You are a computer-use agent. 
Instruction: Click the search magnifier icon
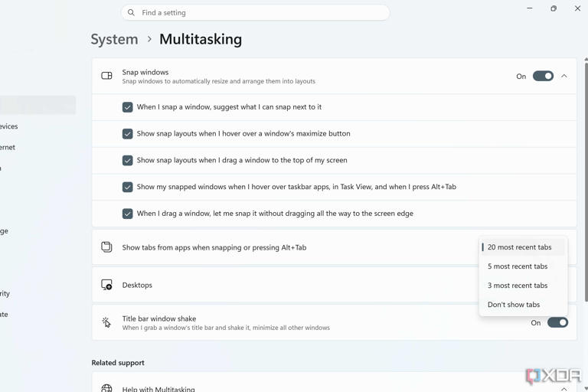click(x=131, y=12)
